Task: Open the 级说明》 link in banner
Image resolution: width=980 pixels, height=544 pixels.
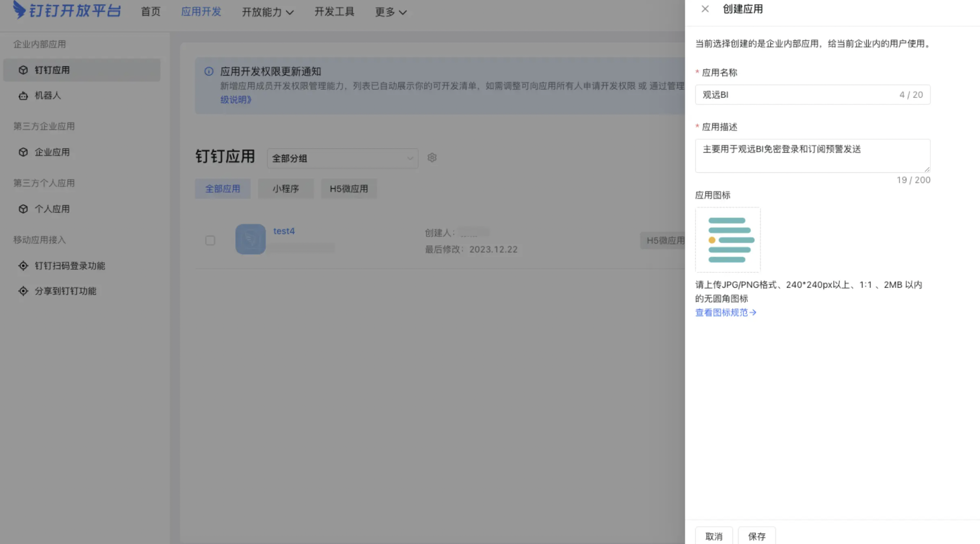Action: point(236,100)
